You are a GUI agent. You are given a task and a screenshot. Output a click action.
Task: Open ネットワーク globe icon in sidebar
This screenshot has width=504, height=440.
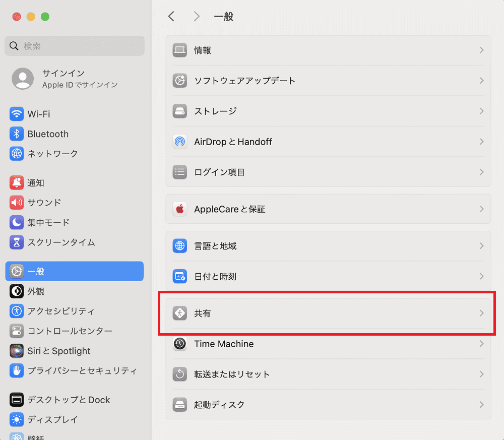point(17,154)
